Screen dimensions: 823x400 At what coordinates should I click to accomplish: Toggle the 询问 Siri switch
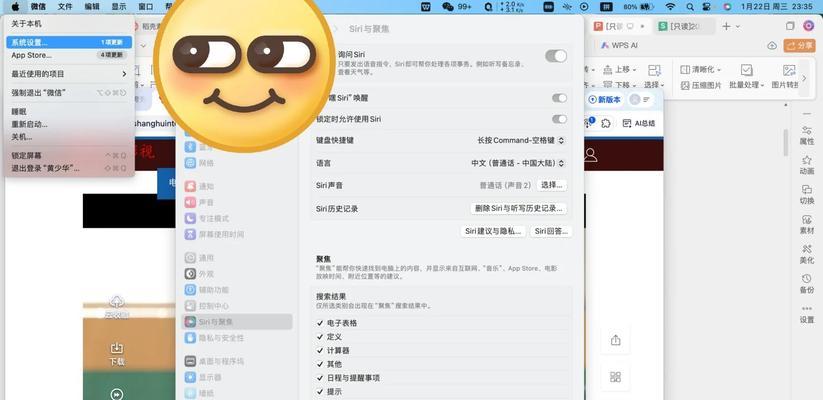pos(556,56)
